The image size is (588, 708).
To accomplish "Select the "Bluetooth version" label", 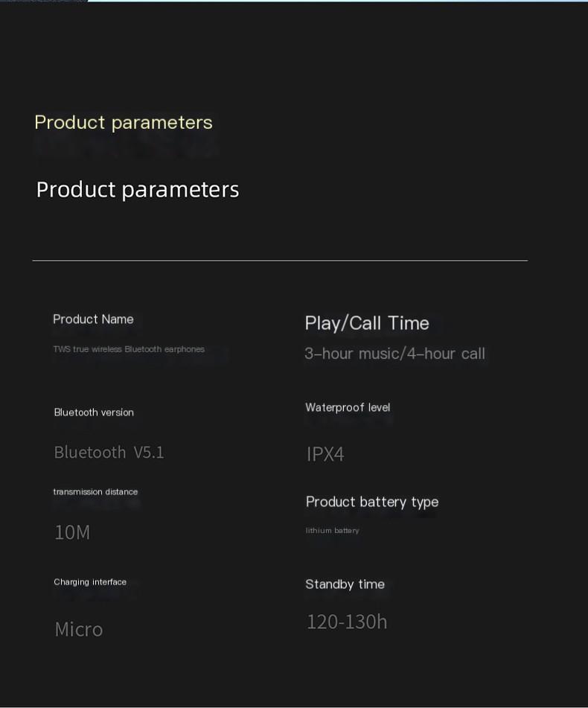I will 94,412.
